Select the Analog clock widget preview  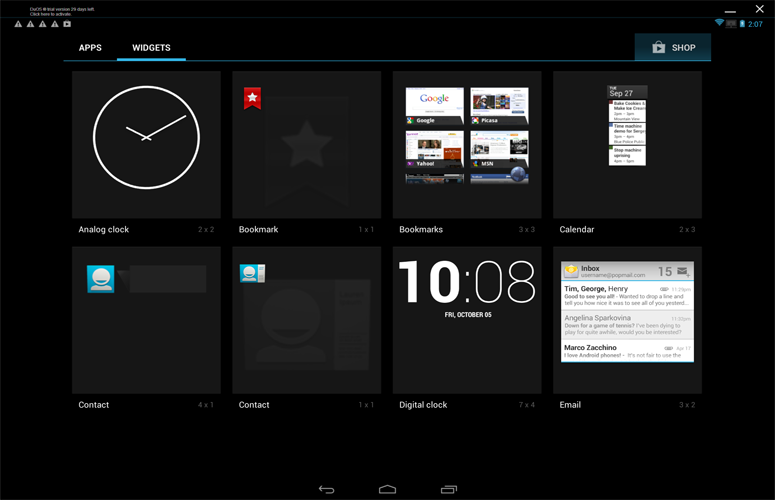(146, 145)
